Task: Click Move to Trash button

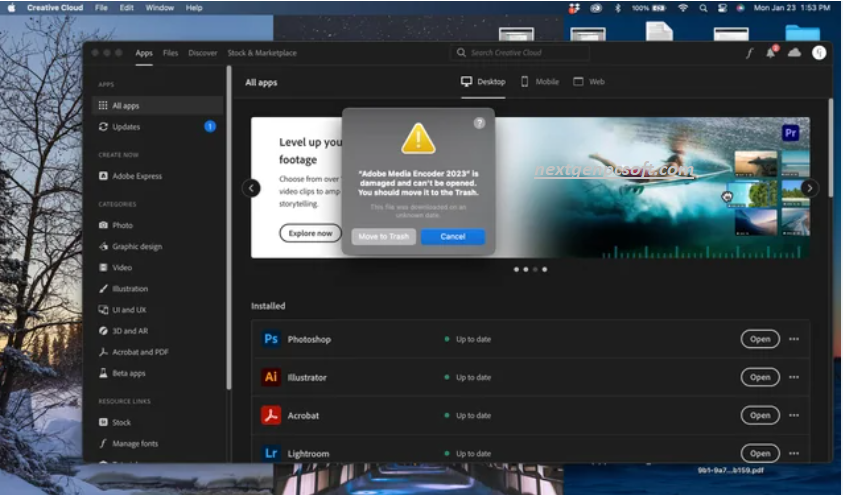Action: point(383,236)
